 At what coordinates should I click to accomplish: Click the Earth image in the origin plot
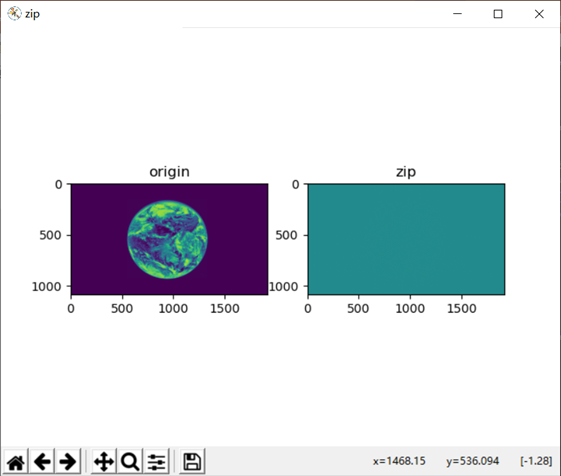167,239
